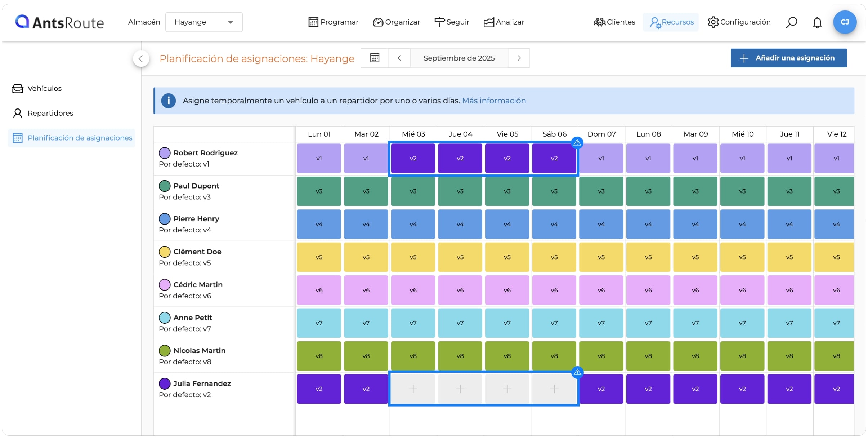Click the AntsRoute logo

(60, 22)
